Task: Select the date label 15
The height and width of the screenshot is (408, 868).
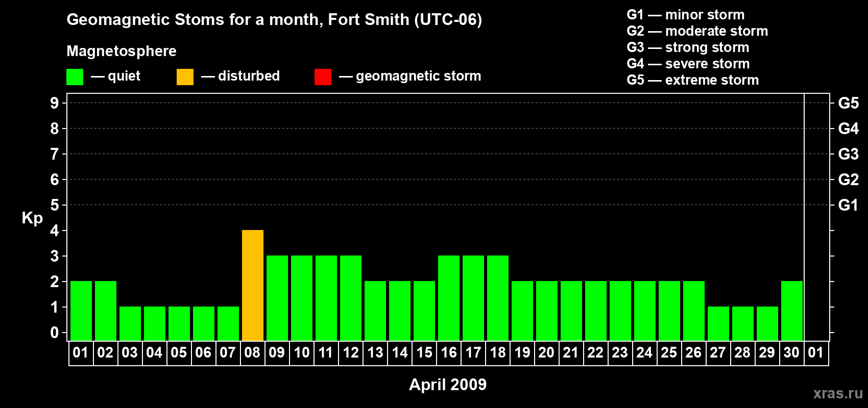Action: (x=424, y=352)
